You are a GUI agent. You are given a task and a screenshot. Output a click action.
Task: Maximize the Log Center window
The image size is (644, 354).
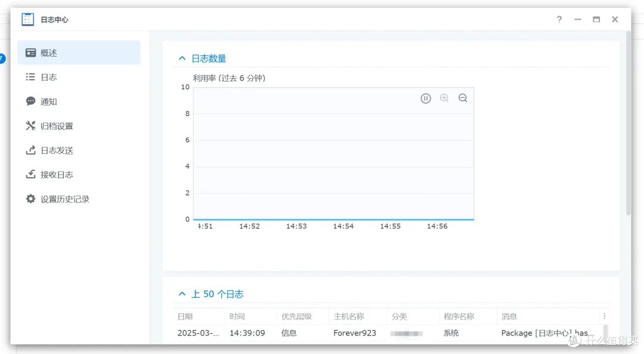click(596, 19)
